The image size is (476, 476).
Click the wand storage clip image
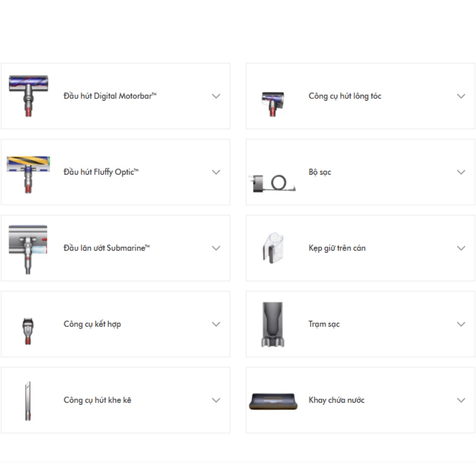pyautogui.click(x=273, y=246)
